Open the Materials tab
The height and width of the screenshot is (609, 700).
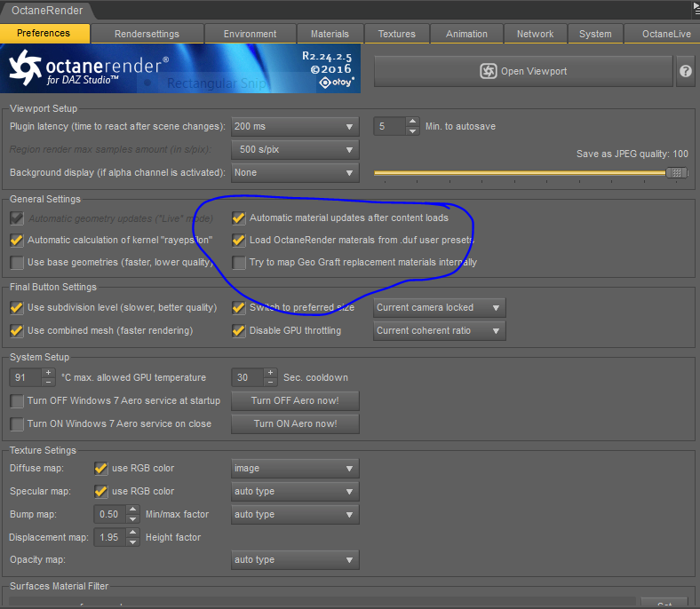click(x=330, y=34)
